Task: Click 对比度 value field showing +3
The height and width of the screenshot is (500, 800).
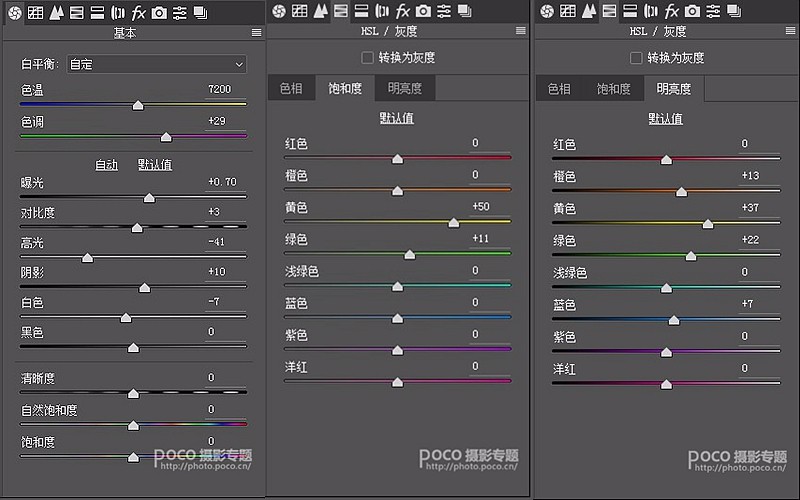Action: pos(226,211)
